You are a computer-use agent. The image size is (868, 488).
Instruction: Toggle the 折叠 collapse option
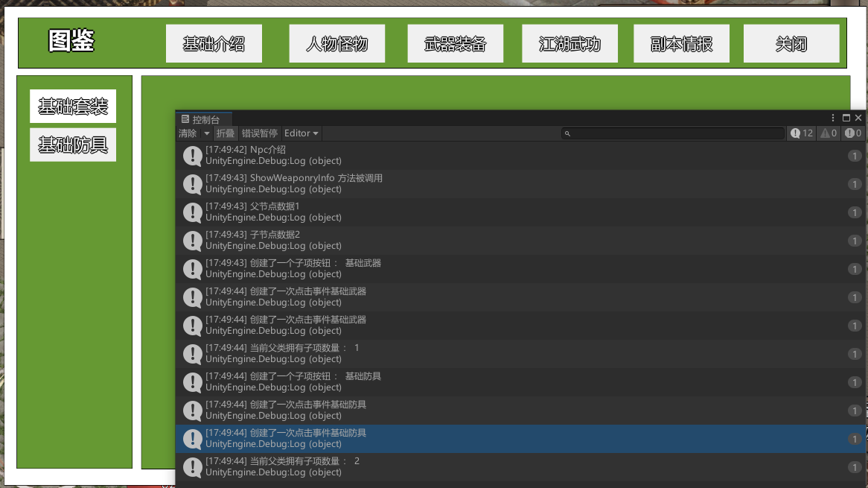pos(226,133)
